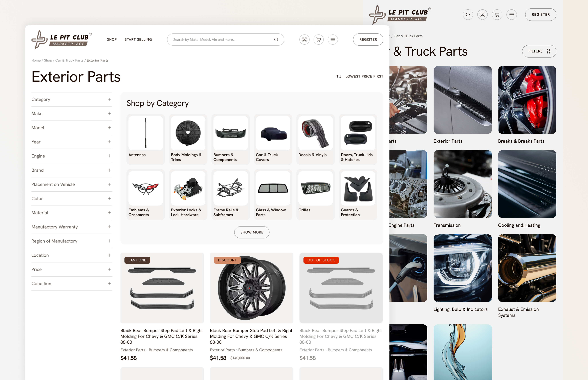This screenshot has height=380, width=588.
Task: Open the Frame Rails & Subframes tile
Action: (x=231, y=194)
